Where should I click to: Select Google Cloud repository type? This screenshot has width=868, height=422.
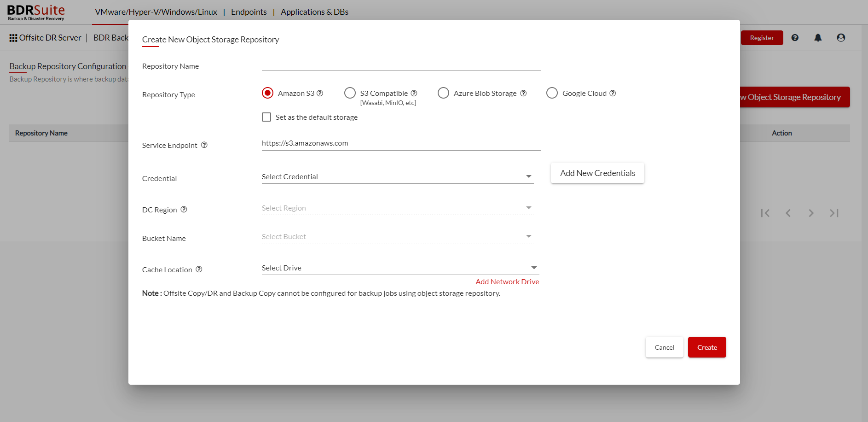pos(552,93)
